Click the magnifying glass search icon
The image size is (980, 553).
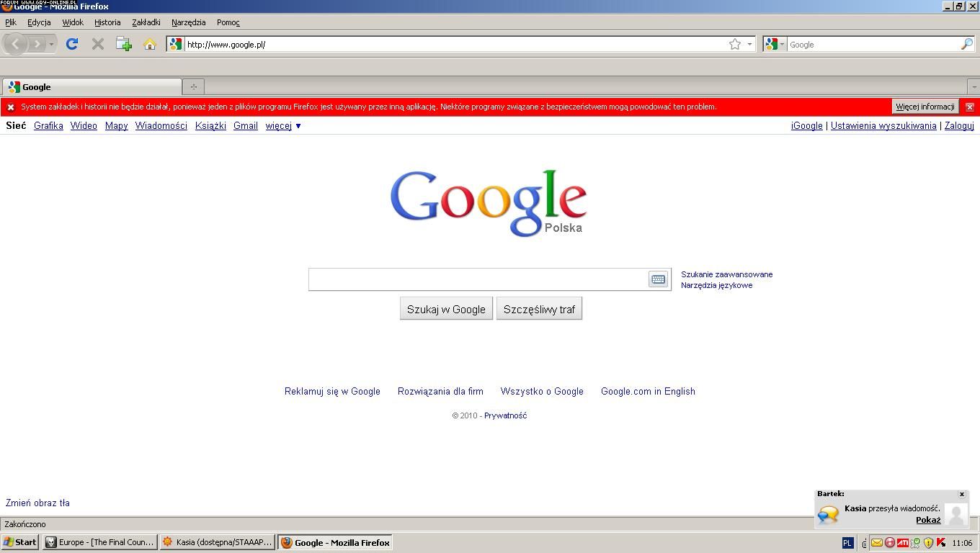967,44
